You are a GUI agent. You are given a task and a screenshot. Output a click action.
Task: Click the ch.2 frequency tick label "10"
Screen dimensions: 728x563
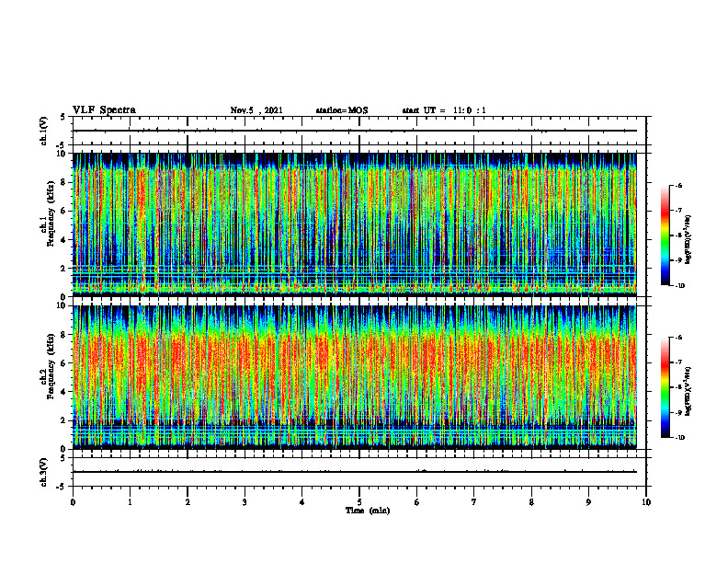coord(62,305)
